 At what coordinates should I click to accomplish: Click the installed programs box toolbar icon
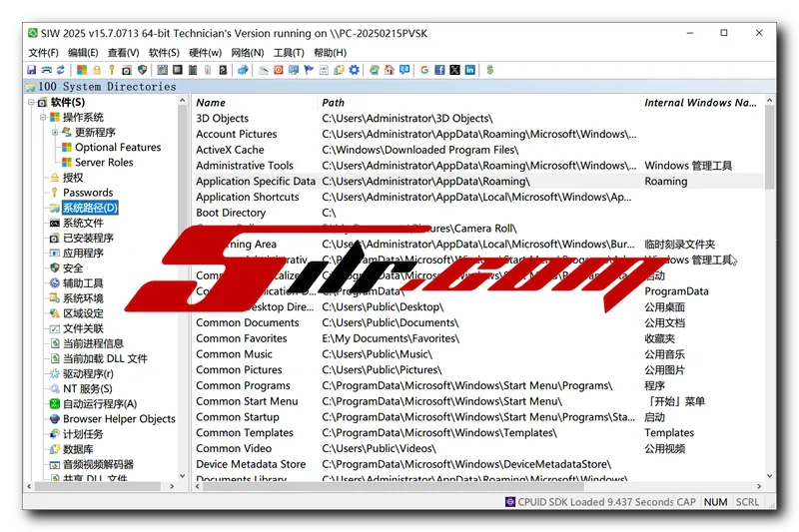(x=127, y=70)
